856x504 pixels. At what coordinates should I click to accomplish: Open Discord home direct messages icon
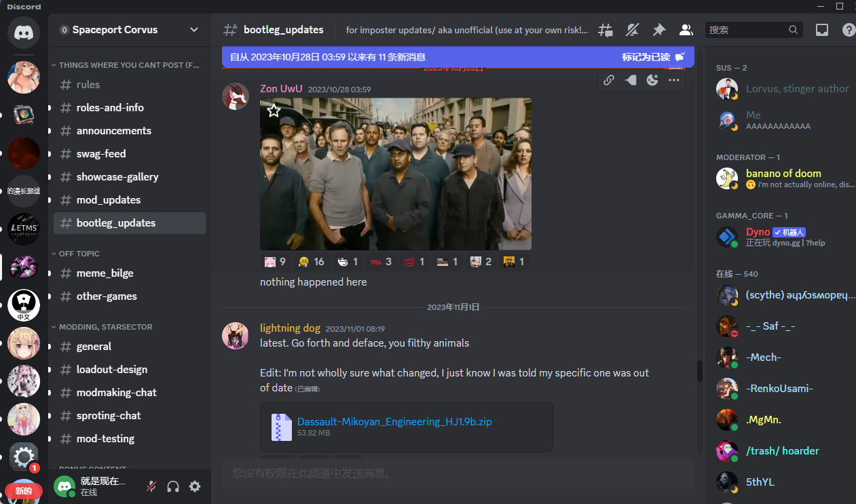point(24,32)
